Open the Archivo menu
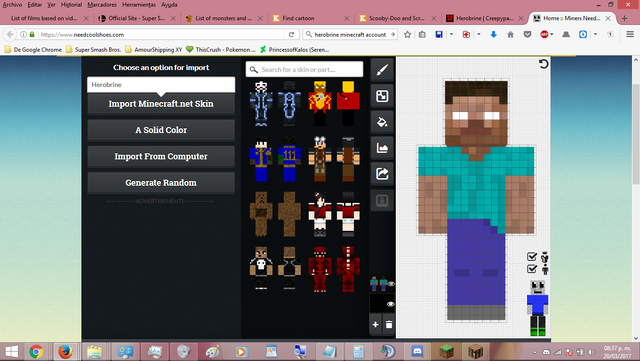Image resolution: width=640 pixels, height=361 pixels. 12,5
